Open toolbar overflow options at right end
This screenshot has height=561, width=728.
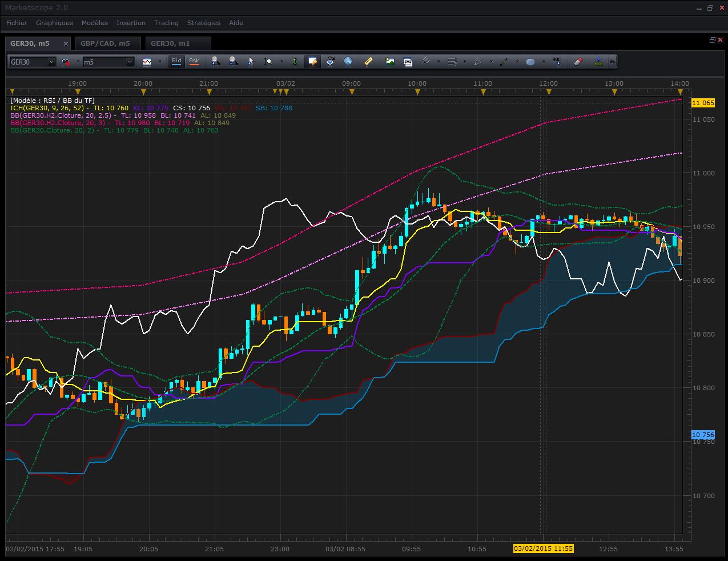(x=613, y=62)
